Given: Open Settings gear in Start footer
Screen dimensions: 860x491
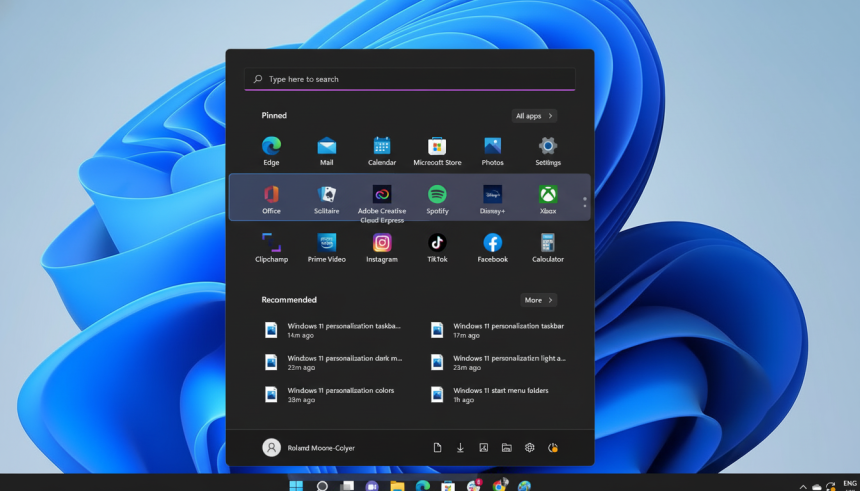Looking at the screenshot, I should (x=529, y=448).
